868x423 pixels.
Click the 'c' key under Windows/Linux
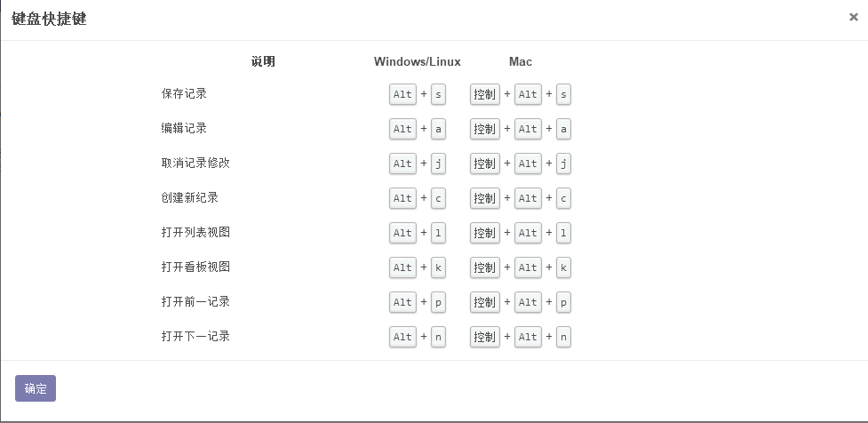pos(438,198)
